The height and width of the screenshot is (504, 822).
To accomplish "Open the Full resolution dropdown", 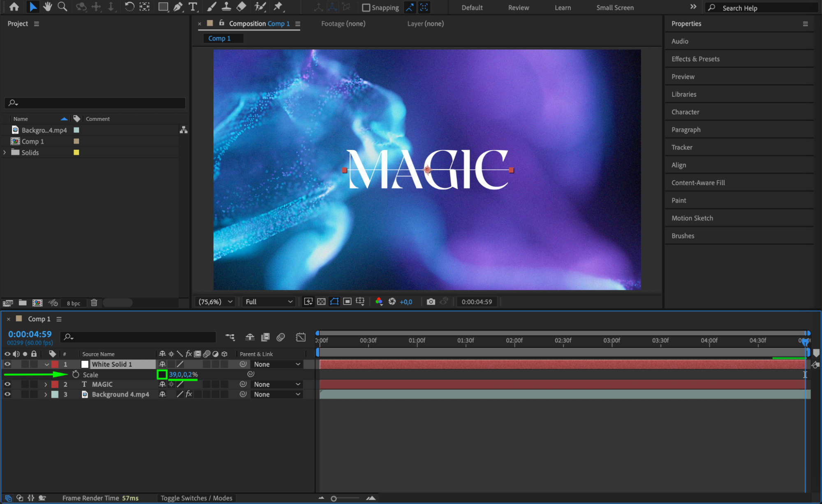I will [x=269, y=302].
